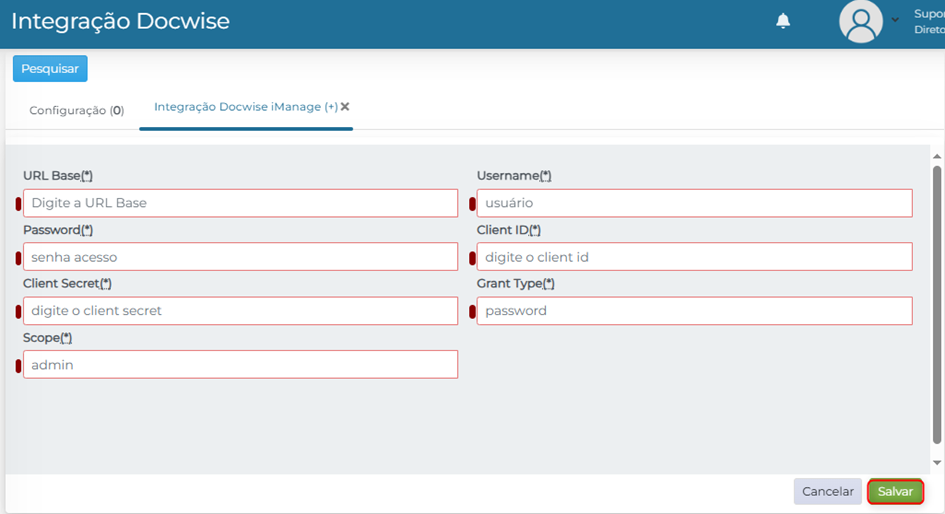Focus the Scope input field
This screenshot has height=514, width=945.
[240, 365]
